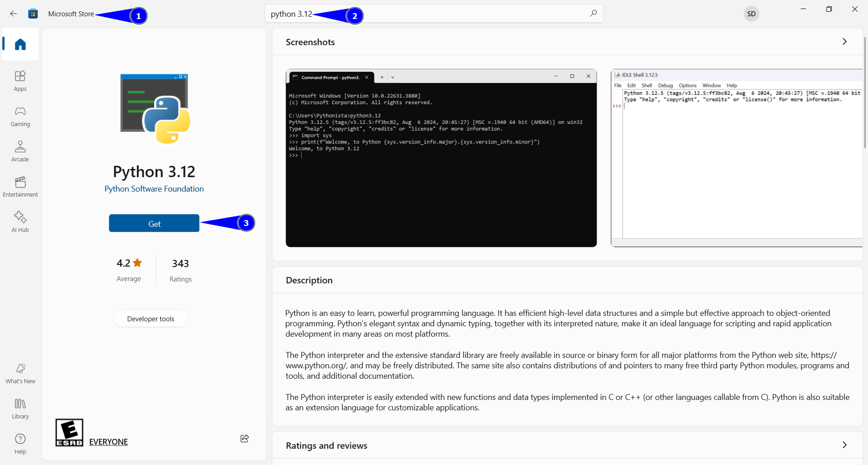
Task: Click the share icon for Python 3.12
Action: pyautogui.click(x=244, y=438)
